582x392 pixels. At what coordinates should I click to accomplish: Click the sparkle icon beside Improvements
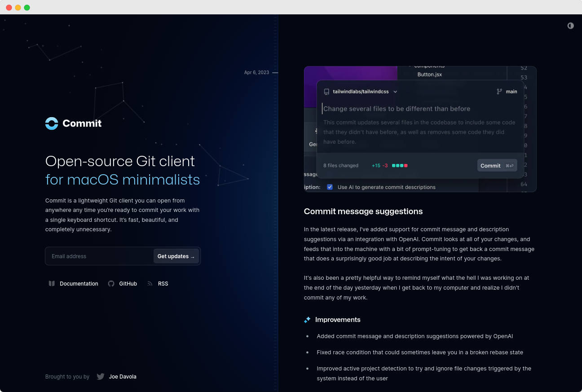click(307, 320)
